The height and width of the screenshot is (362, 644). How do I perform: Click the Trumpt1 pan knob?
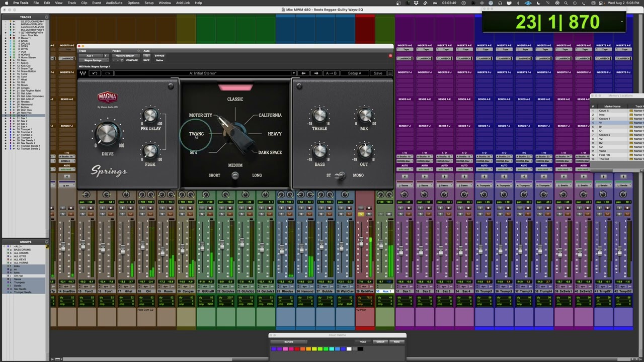(x=484, y=195)
